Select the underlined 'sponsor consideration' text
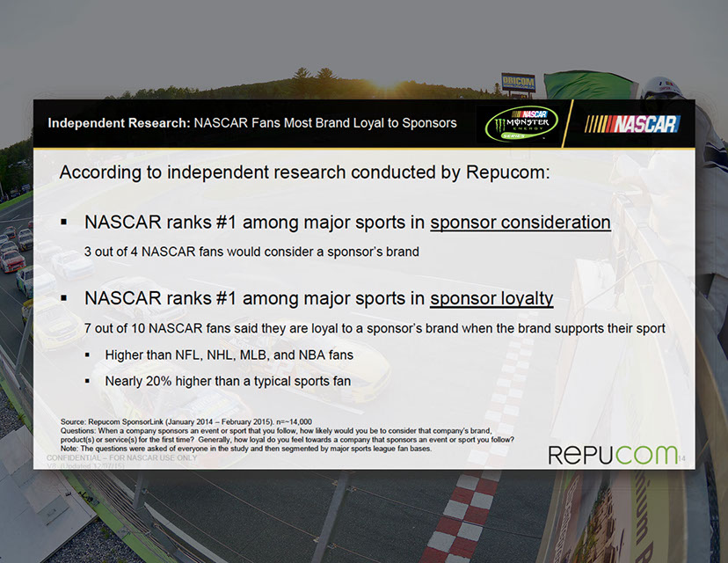This screenshot has width=728, height=563. [520, 223]
